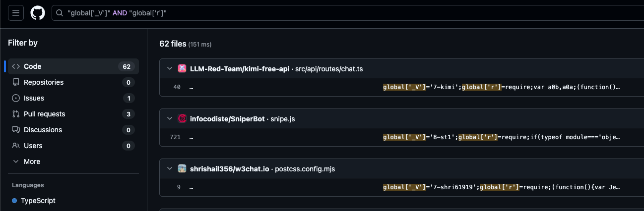The image size is (644, 211).
Task: Open the infocodiste/SniperBot link
Action: coord(228,119)
